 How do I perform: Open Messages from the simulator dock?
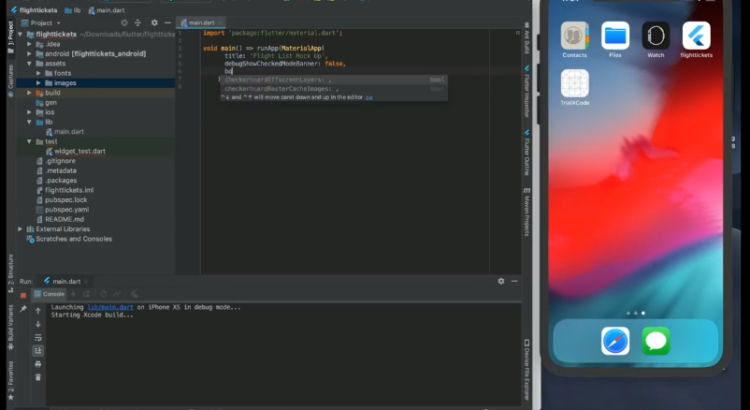tap(656, 341)
